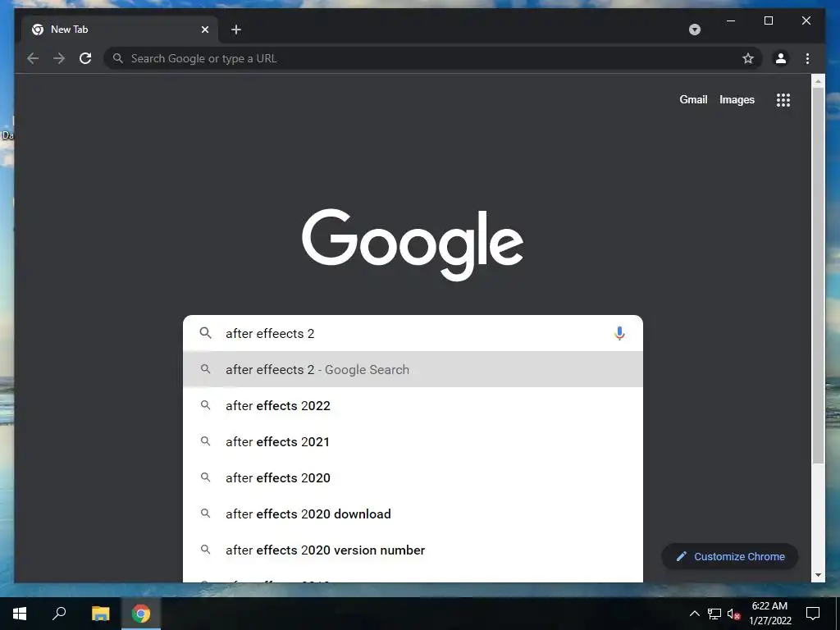Choose 'after effects 2020' suggestion
The width and height of the screenshot is (840, 630).
[413, 477]
